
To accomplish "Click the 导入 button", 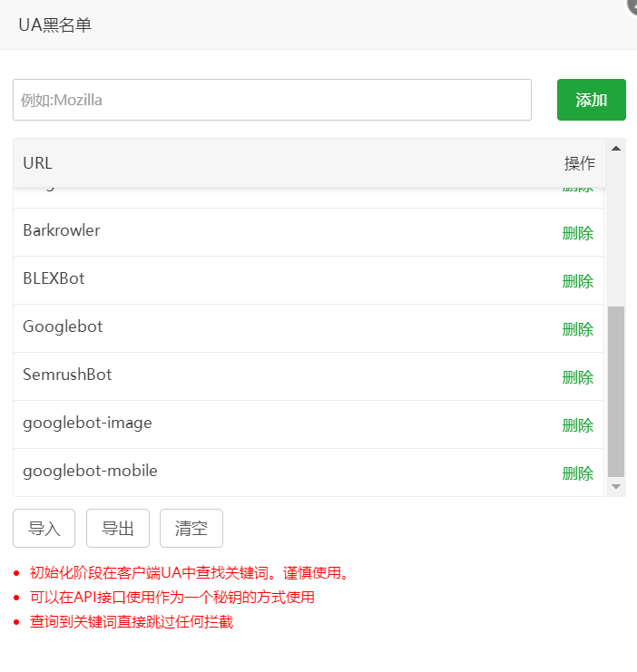I will pyautogui.click(x=44, y=529).
